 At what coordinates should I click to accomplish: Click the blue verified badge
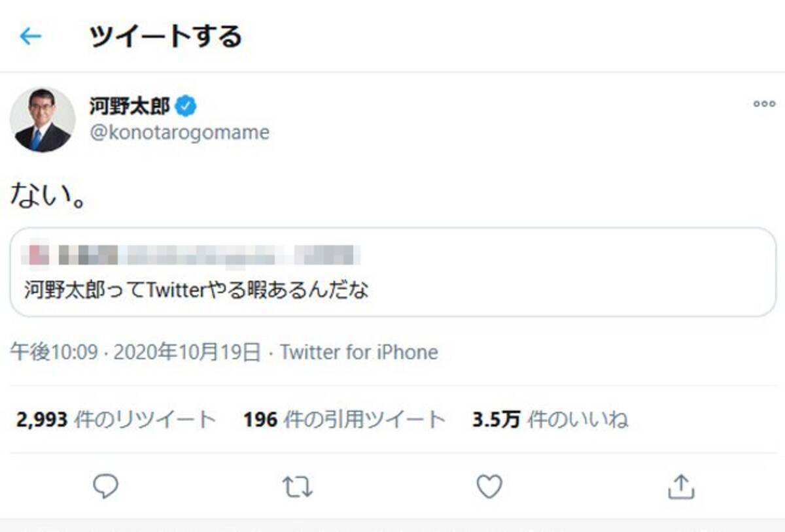(x=187, y=105)
